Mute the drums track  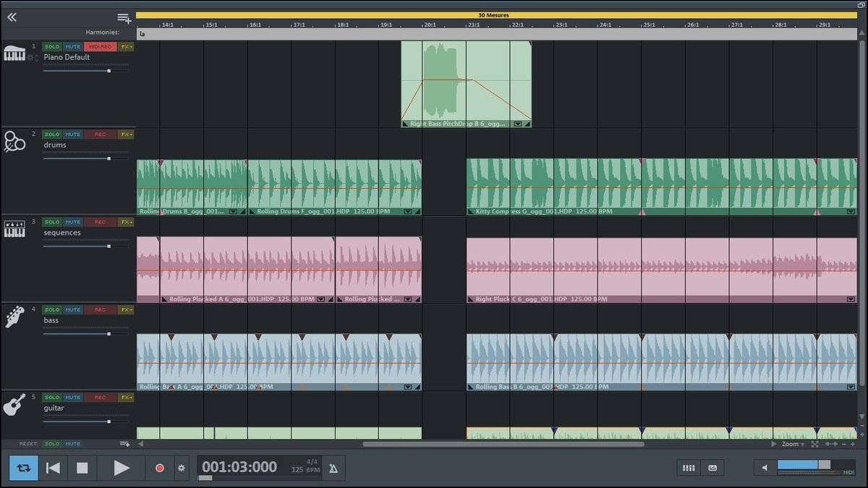point(72,134)
